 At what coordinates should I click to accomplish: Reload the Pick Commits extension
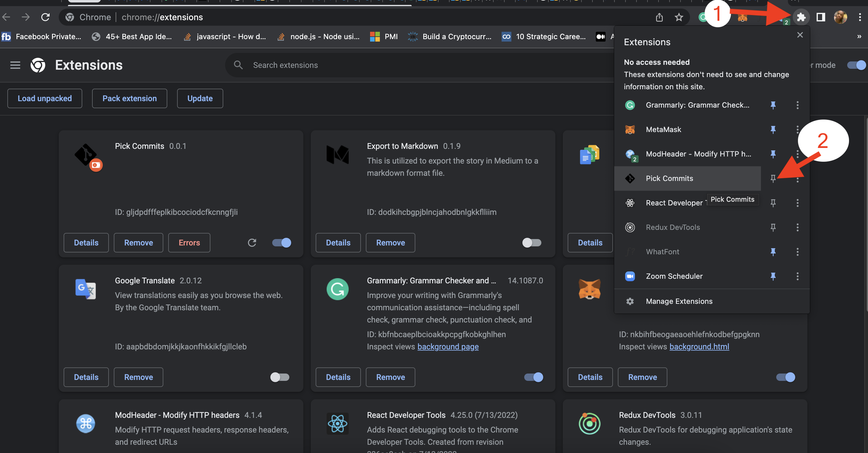(x=252, y=242)
